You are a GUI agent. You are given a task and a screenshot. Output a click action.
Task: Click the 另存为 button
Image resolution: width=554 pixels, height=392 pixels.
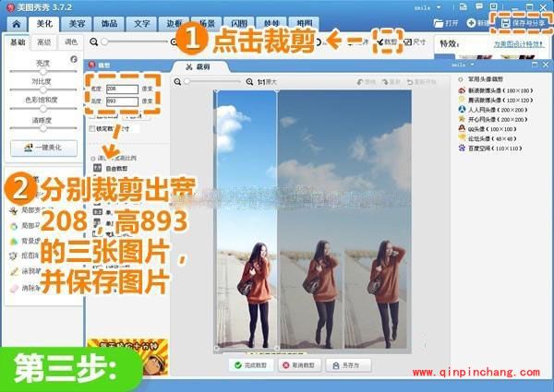coord(348,365)
